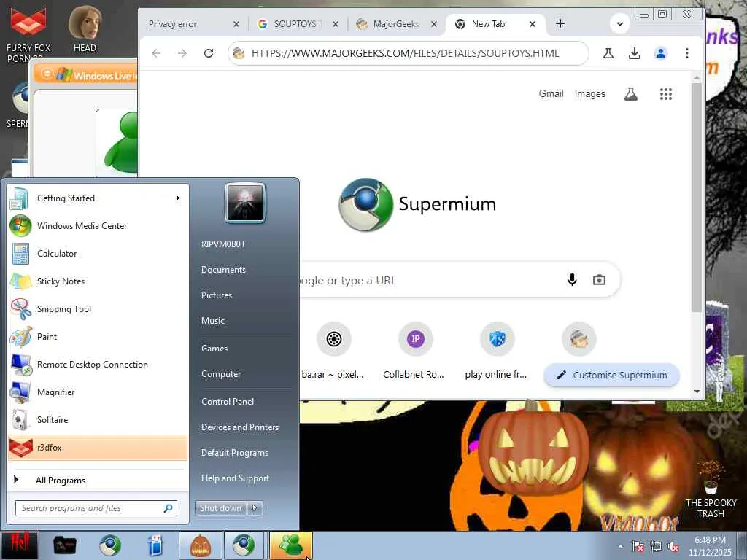Open the three-dot browser menu

coord(687,53)
